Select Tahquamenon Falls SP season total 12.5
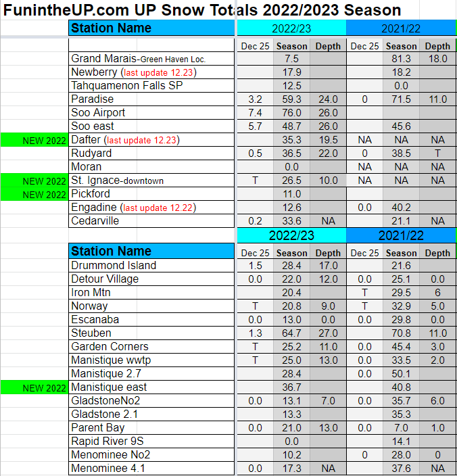This screenshot has height=476, width=457. click(x=291, y=86)
